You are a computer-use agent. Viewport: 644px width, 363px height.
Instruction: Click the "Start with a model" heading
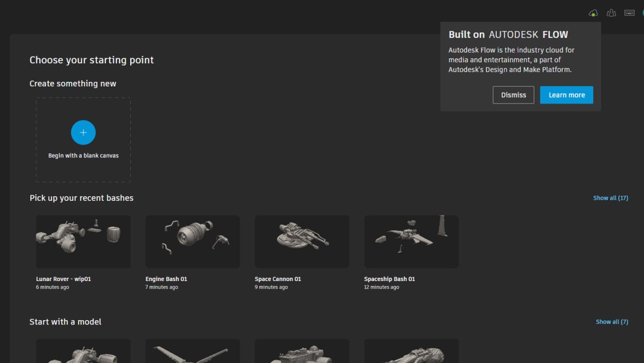coord(65,322)
